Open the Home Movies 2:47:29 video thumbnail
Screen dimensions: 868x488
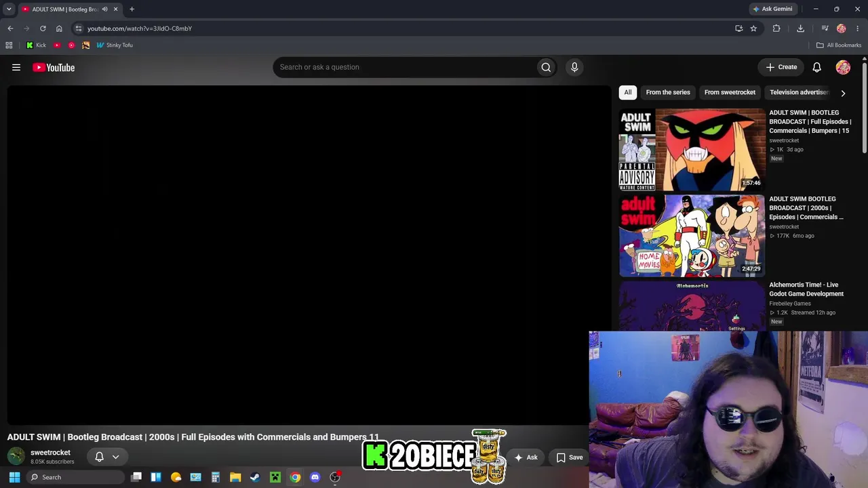click(x=692, y=236)
